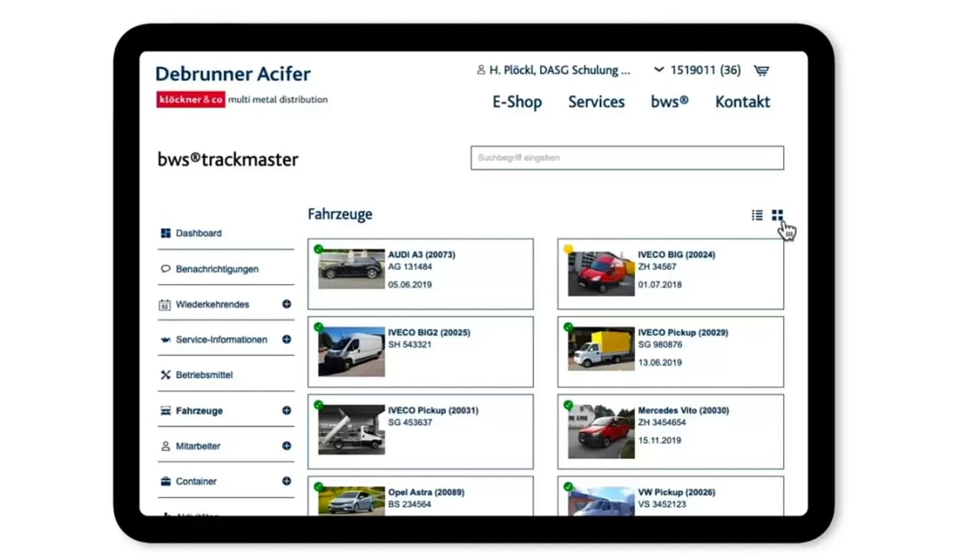This screenshot has width=959, height=560.
Task: Click the Suchbegriff eingeben search field
Action: tap(627, 158)
